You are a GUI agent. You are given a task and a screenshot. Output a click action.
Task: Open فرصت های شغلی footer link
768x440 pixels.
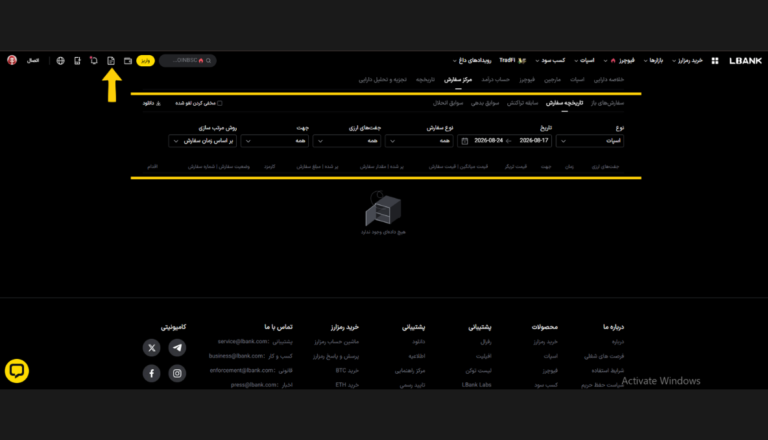click(x=604, y=356)
